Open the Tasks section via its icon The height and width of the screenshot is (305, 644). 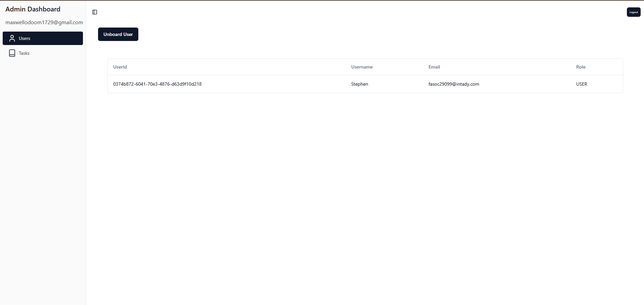(x=12, y=53)
